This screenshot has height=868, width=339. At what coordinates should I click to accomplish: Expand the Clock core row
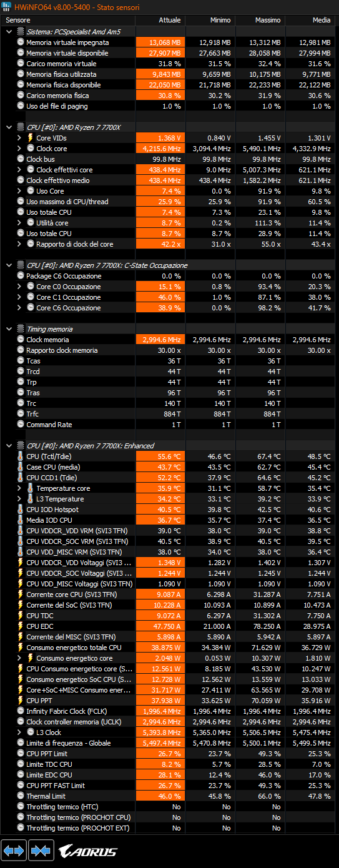pyautogui.click(x=21, y=149)
